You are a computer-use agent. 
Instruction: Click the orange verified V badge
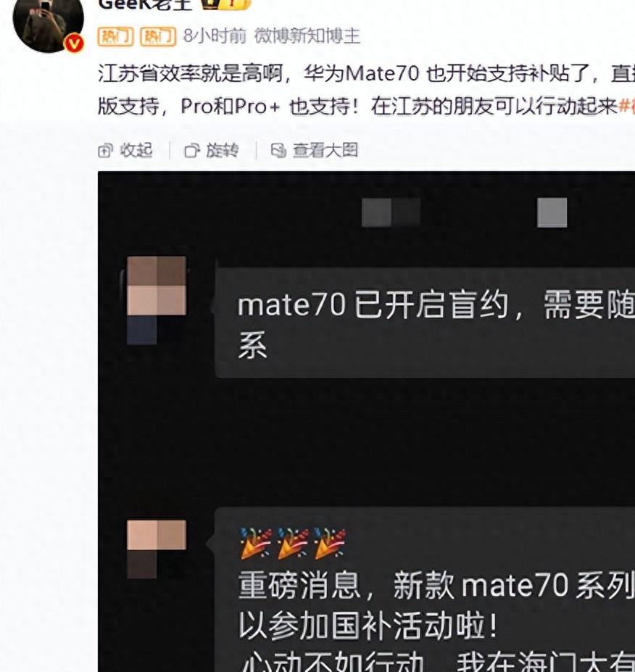[x=74, y=44]
